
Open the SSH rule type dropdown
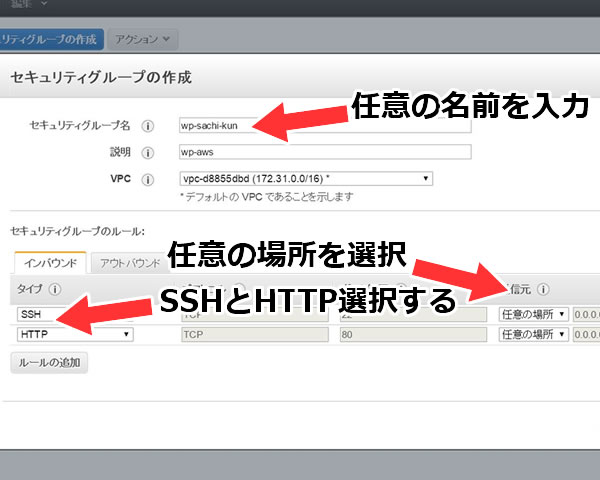(75, 315)
